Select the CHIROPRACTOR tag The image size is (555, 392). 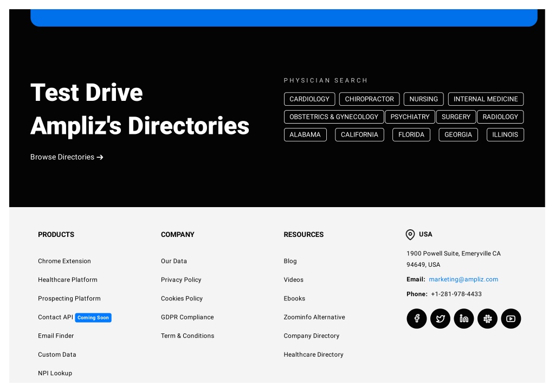click(x=369, y=99)
